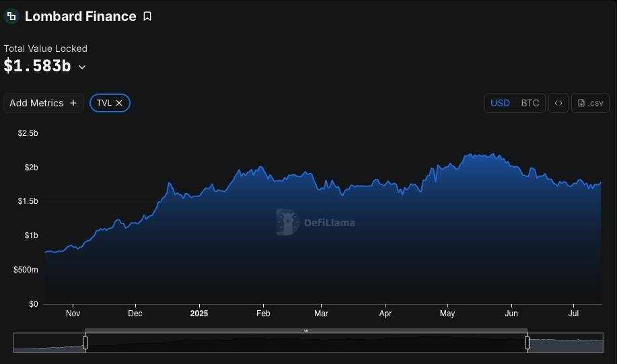This screenshot has height=364, width=617.
Task: Select the left range handle of the zoom slider
Action: pyautogui.click(x=85, y=342)
